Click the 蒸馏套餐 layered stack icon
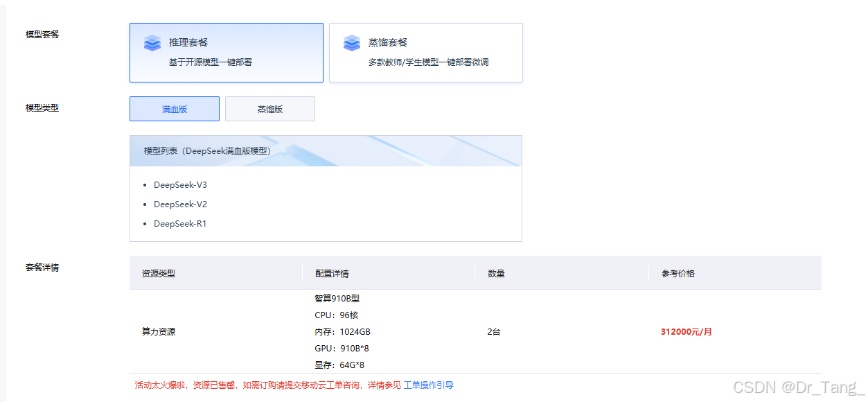This screenshot has height=402, width=868. pyautogui.click(x=352, y=43)
